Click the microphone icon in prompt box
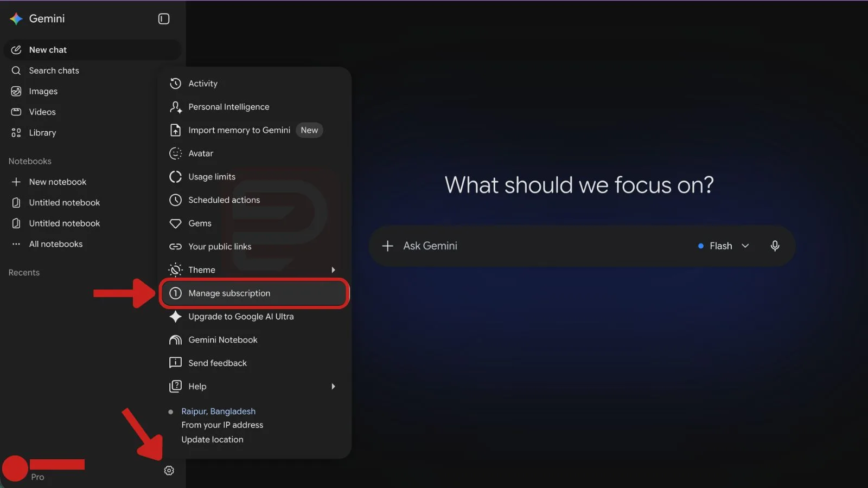868x488 pixels. pos(775,246)
